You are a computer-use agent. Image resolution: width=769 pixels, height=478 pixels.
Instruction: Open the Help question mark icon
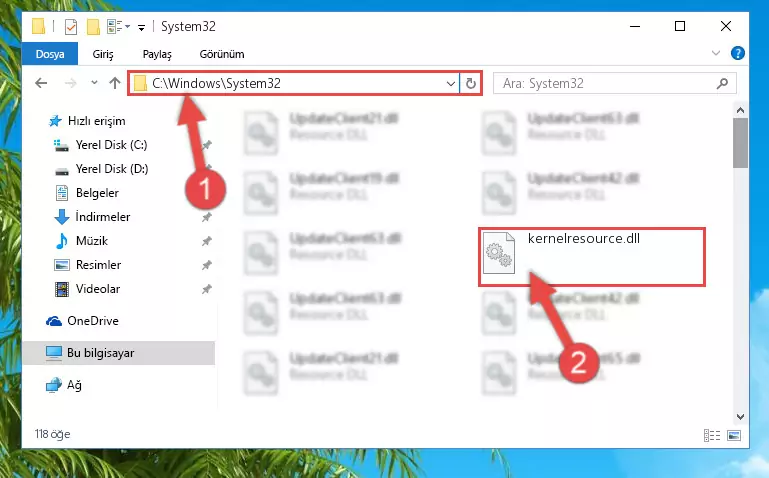pos(737,53)
